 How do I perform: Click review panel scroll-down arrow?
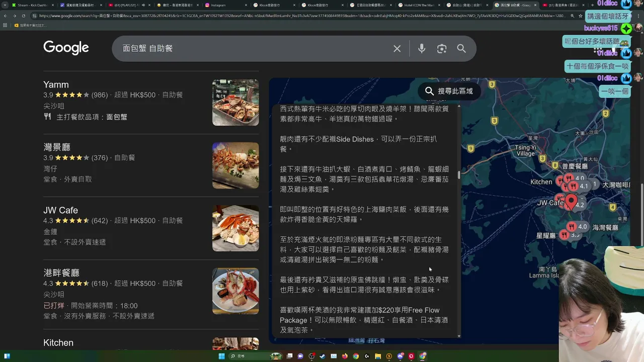459,335
